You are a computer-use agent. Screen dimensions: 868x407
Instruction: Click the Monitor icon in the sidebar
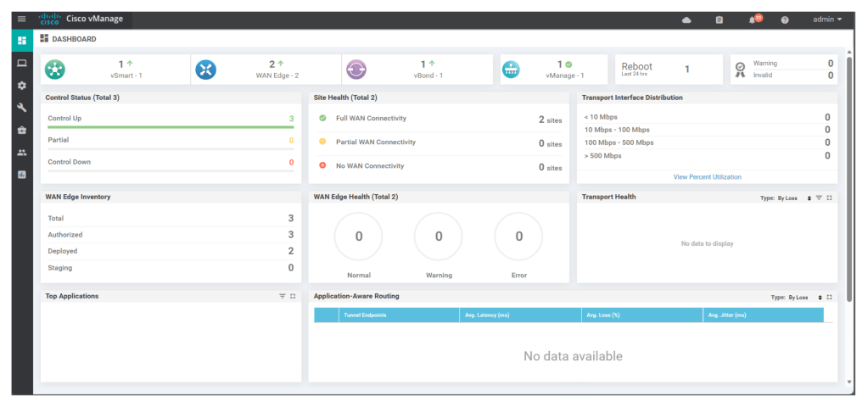[x=22, y=63]
